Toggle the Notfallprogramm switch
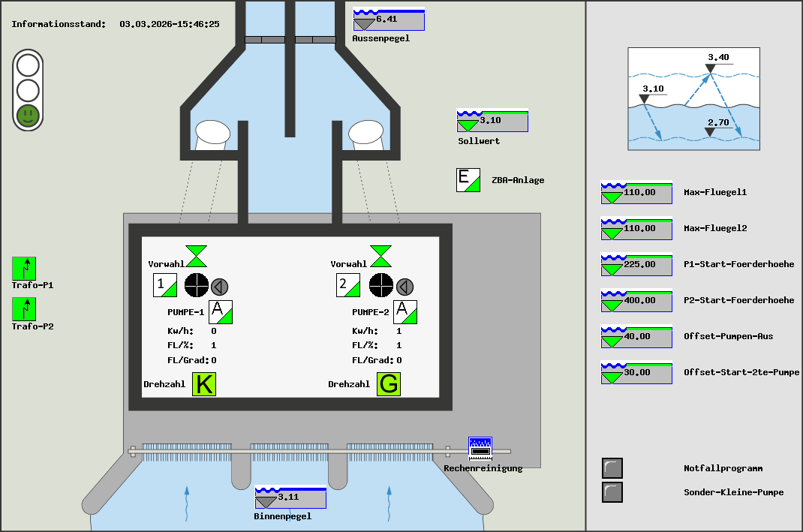 [x=612, y=468]
